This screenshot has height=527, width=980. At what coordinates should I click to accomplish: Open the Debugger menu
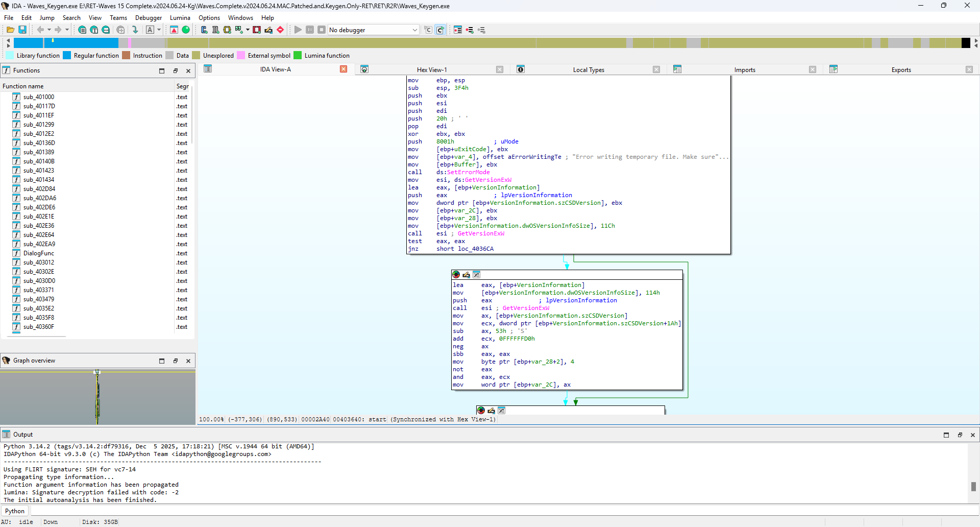click(x=148, y=18)
